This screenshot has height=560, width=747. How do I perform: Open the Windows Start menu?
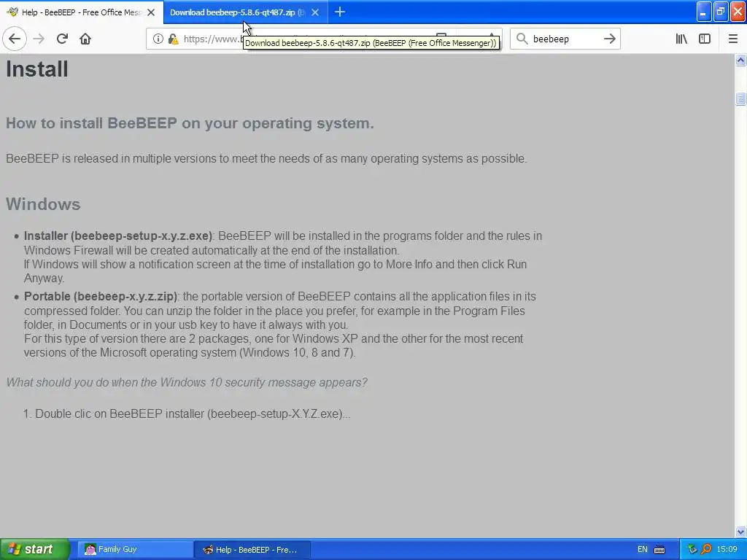pos(34,549)
